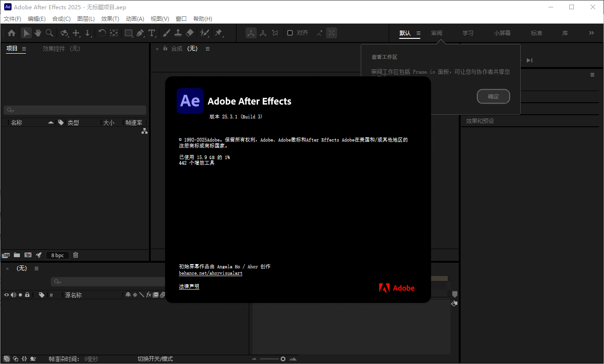Select the Clone Stamp tool
Viewport: 604px width, 364px height.
tap(178, 33)
